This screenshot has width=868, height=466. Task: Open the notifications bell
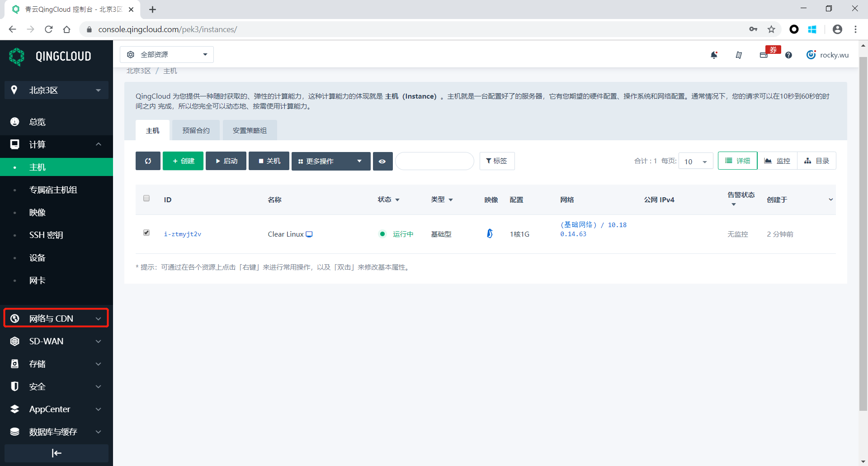(714, 55)
